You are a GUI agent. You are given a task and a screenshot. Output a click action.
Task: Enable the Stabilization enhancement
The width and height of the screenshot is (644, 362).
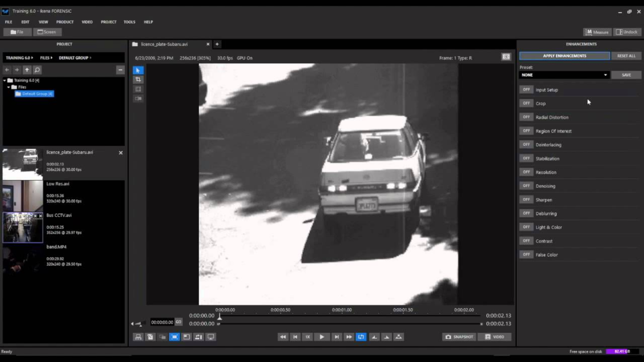[526, 158]
